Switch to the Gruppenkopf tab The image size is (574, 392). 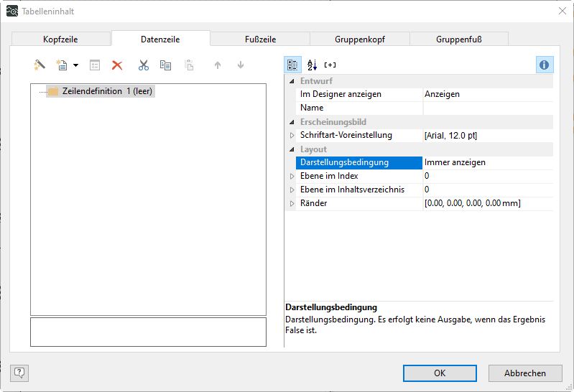359,39
